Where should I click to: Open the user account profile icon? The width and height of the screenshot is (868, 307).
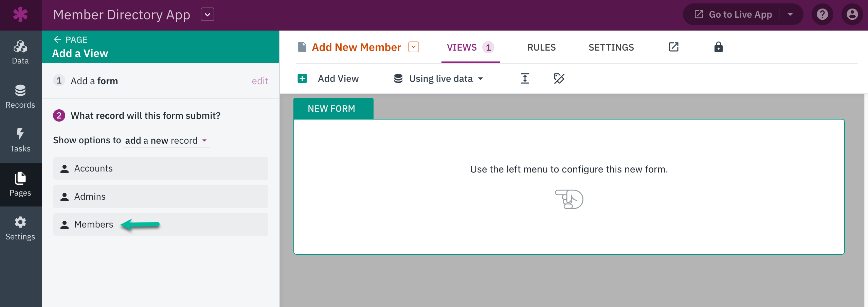coord(852,14)
